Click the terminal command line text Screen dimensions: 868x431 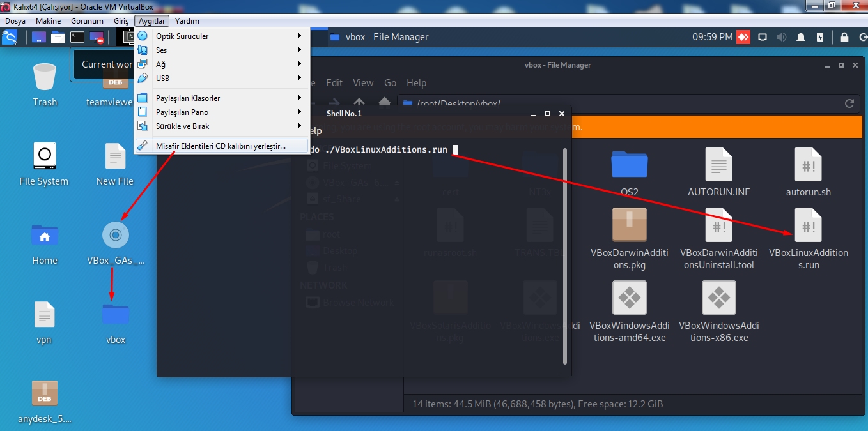click(x=378, y=150)
